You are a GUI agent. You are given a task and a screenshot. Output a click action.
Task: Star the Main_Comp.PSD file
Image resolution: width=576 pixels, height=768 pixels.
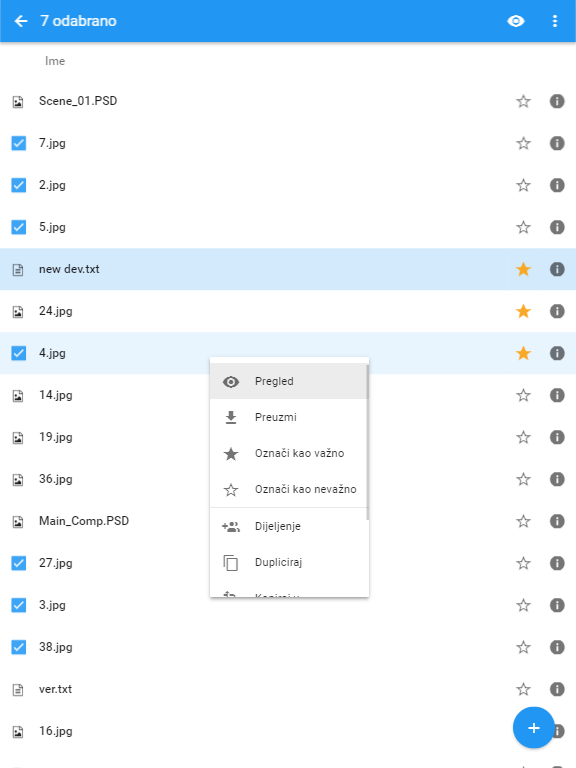(523, 521)
